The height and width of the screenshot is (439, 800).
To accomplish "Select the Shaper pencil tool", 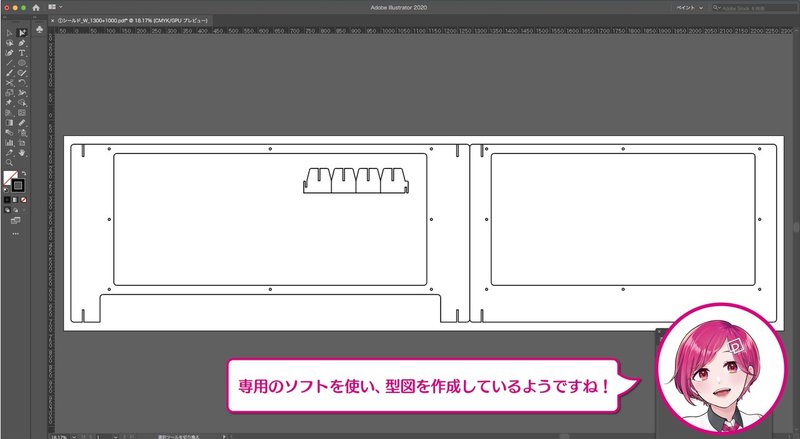I will point(22,72).
